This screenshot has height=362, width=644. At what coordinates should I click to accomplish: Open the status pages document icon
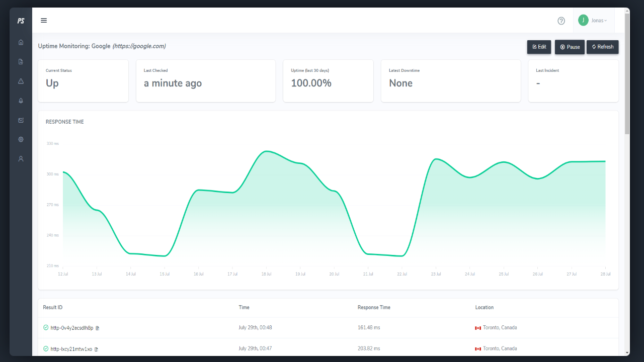(x=21, y=62)
